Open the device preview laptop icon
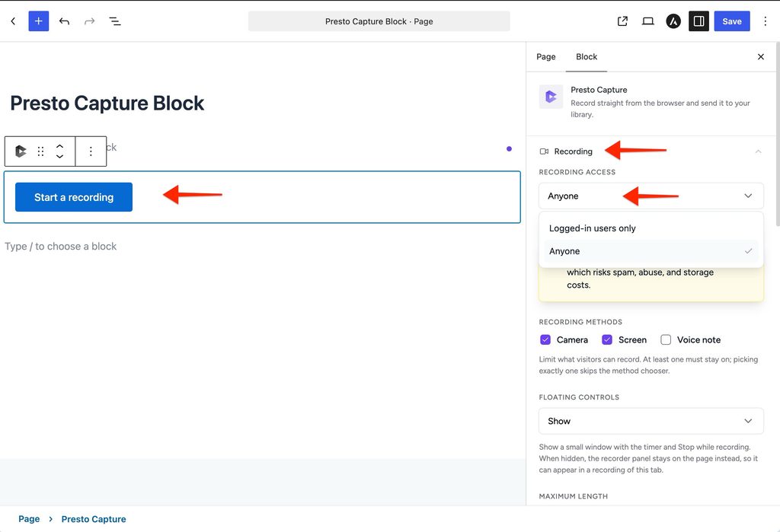The image size is (780, 532). 647,21
